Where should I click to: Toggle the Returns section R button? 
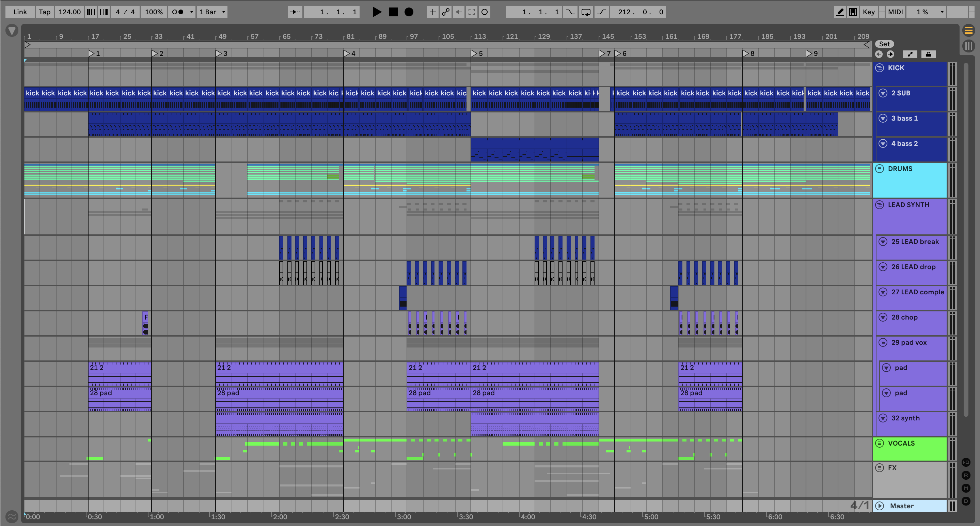[966, 475]
